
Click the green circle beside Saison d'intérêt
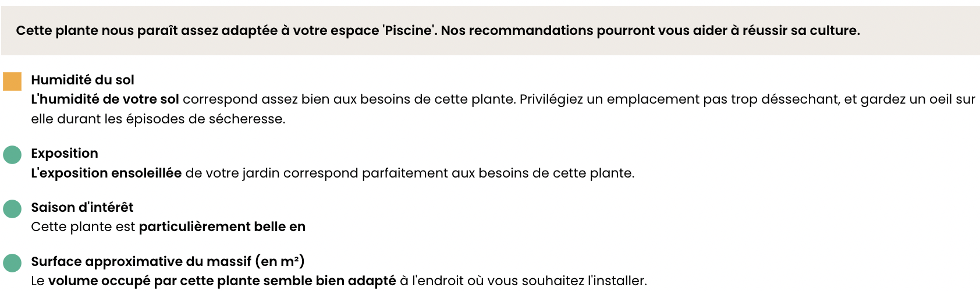tap(12, 209)
